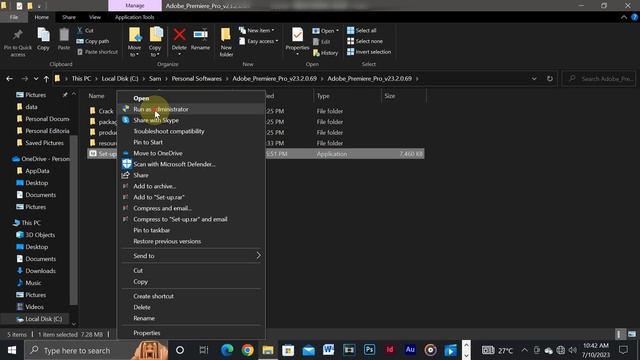Image resolution: width=640 pixels, height=360 pixels.
Task: Switch to the Share ribbon tab
Action: click(69, 17)
